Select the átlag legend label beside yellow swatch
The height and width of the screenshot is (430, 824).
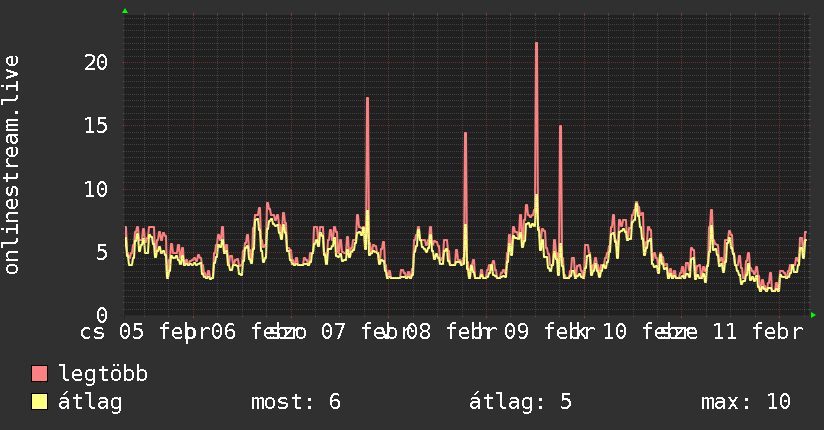(90, 402)
